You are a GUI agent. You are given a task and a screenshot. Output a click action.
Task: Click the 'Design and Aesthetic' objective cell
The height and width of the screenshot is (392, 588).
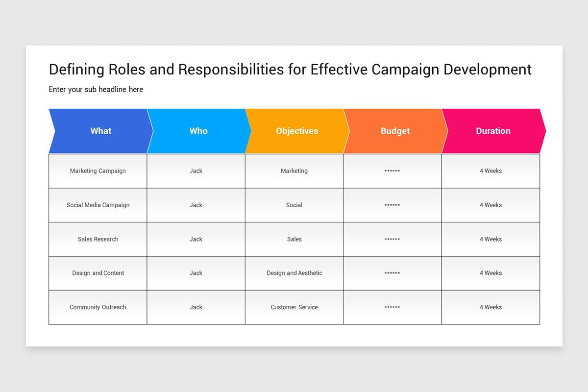(x=294, y=273)
